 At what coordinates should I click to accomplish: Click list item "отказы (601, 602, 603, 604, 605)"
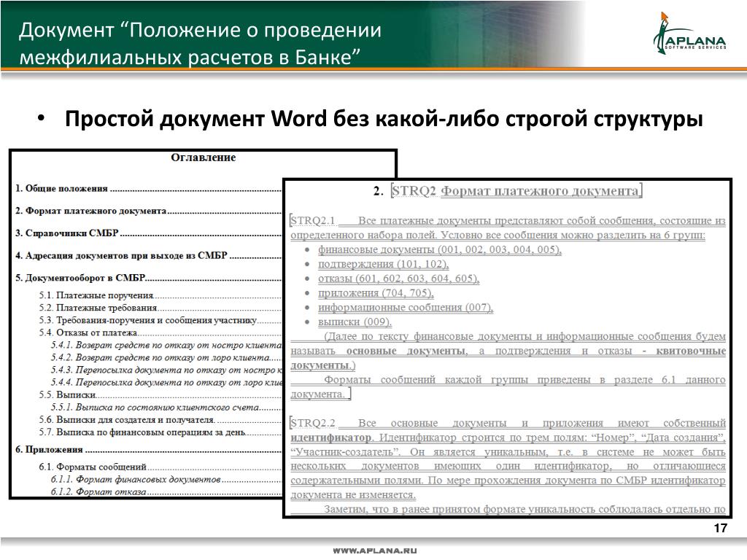[398, 278]
